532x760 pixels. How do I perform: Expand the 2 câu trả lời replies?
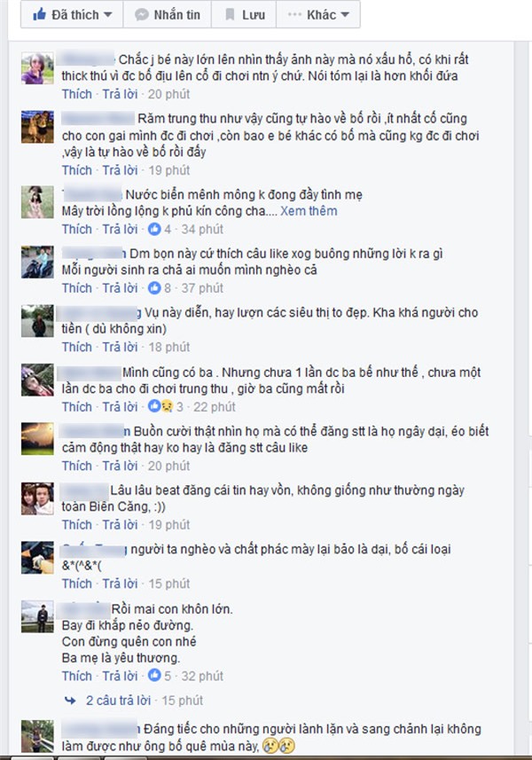[x=118, y=701]
